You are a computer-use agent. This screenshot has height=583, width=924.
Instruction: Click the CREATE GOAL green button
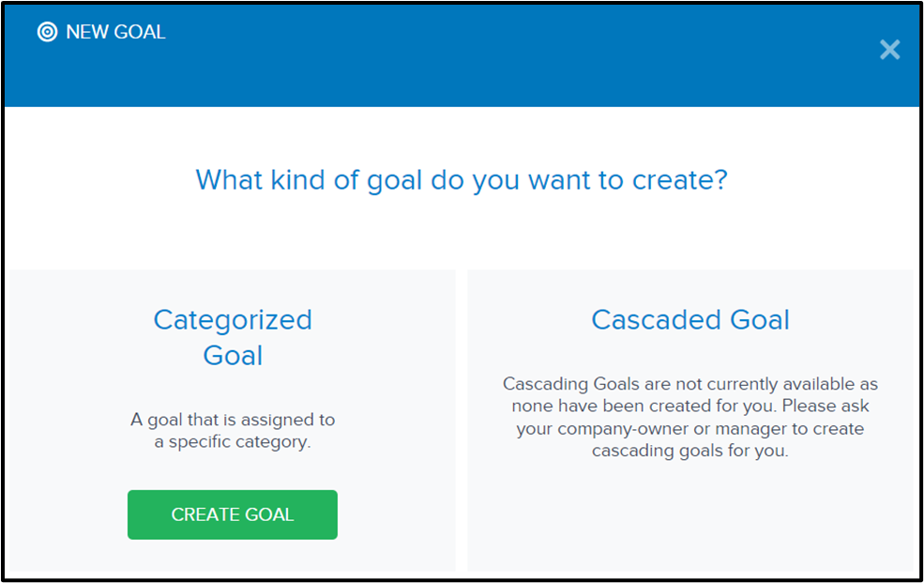[x=233, y=514]
